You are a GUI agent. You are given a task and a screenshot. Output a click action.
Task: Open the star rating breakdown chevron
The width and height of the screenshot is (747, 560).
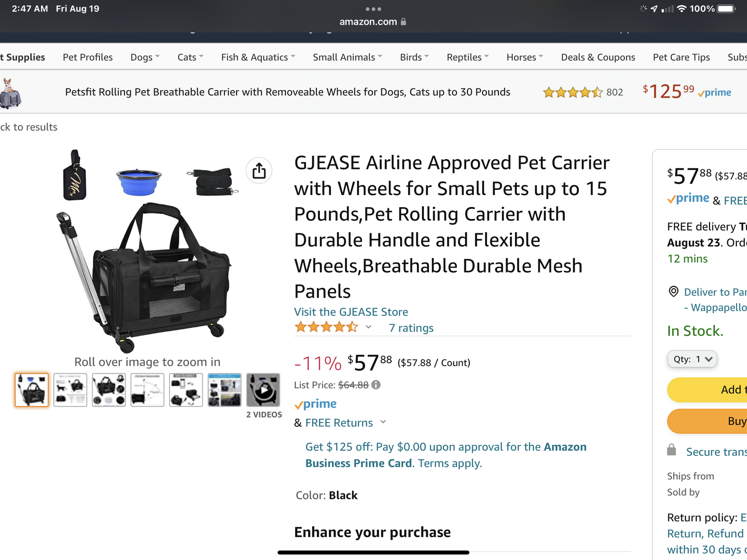click(368, 327)
